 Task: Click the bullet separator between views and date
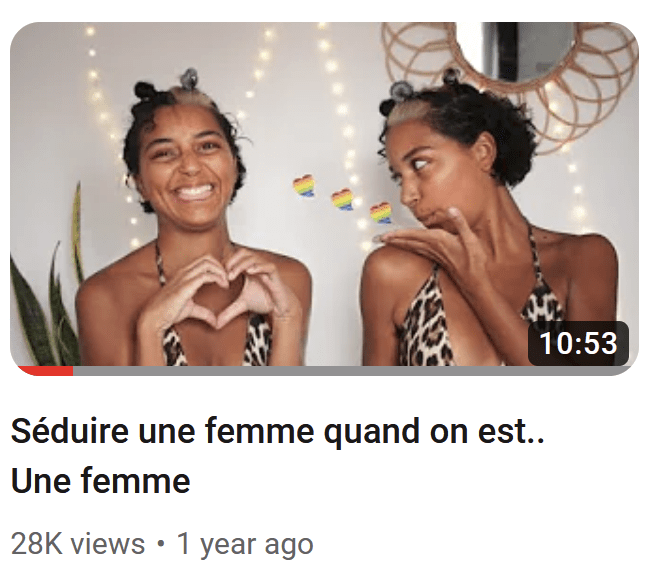[161, 544]
